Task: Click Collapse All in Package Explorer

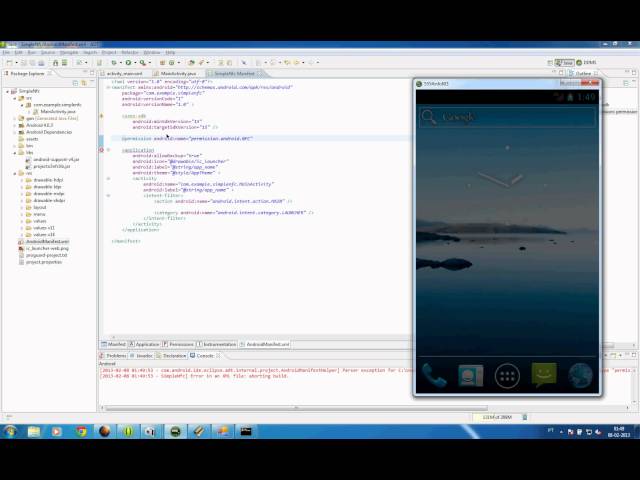Action: coord(75,83)
